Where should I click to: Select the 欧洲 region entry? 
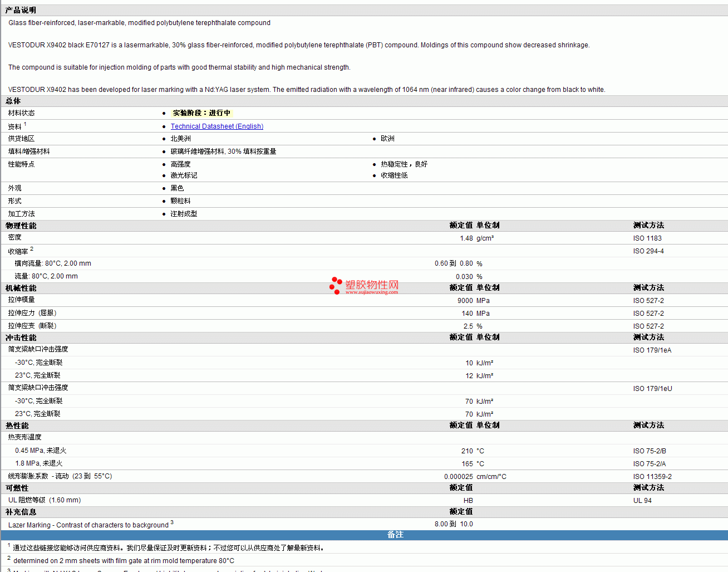(x=387, y=139)
